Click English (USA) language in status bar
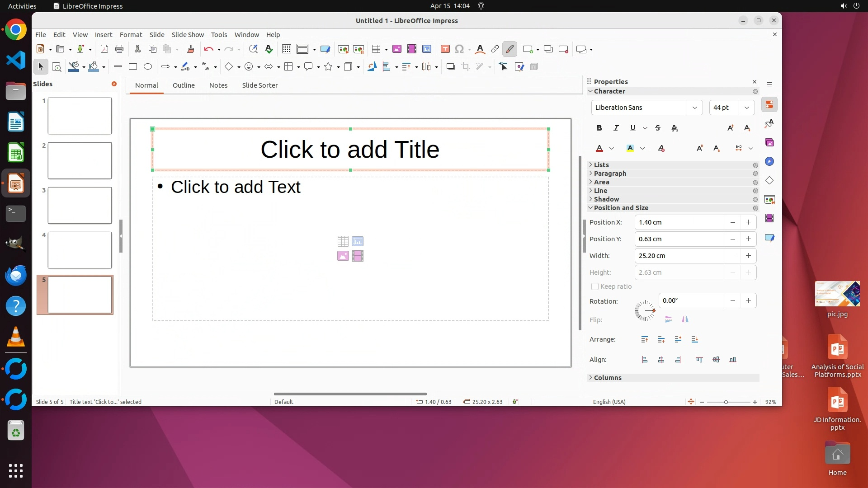868x488 pixels. pyautogui.click(x=609, y=402)
